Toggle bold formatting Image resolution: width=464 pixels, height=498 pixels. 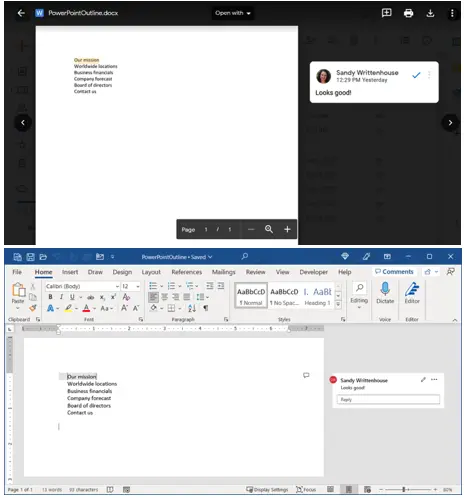click(x=50, y=297)
